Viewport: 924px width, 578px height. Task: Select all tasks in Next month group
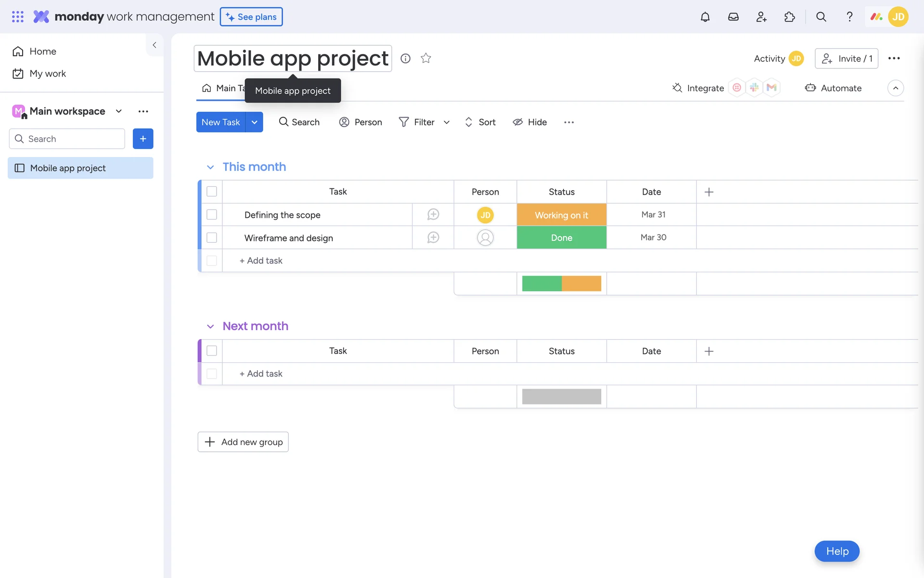pyautogui.click(x=212, y=351)
